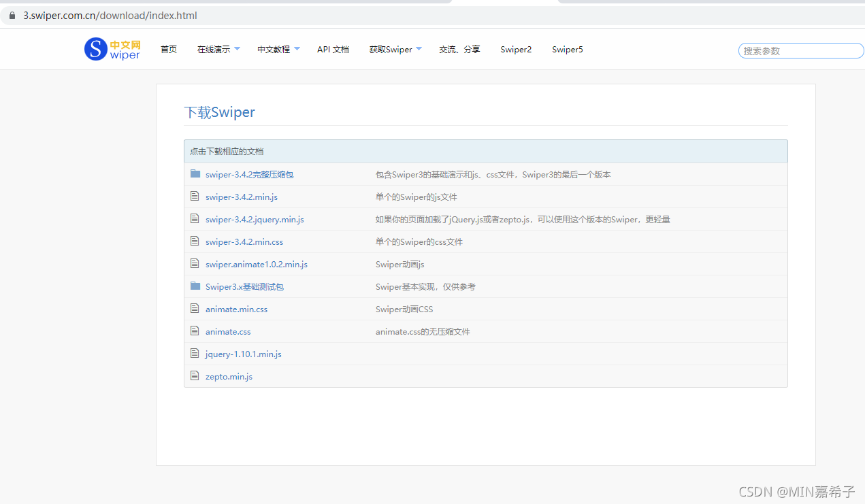Go to the Swiper5 site link
This screenshot has height=504, width=865.
click(568, 50)
